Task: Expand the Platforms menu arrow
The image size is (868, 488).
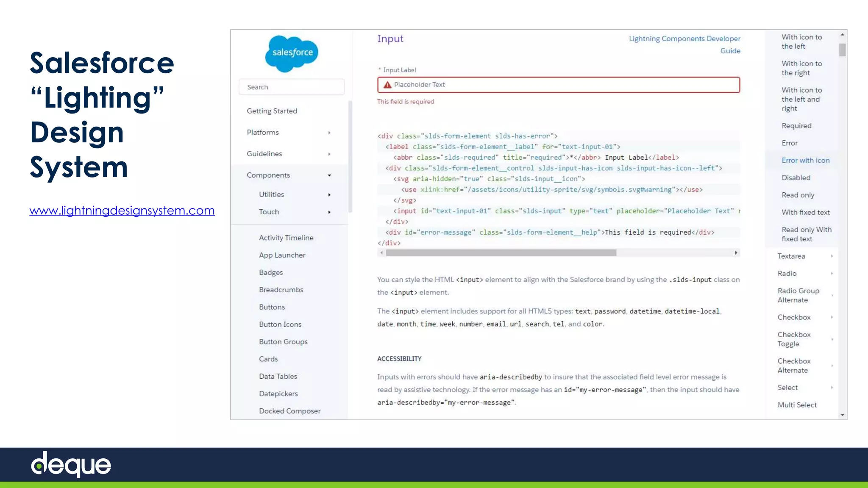Action: tap(329, 133)
